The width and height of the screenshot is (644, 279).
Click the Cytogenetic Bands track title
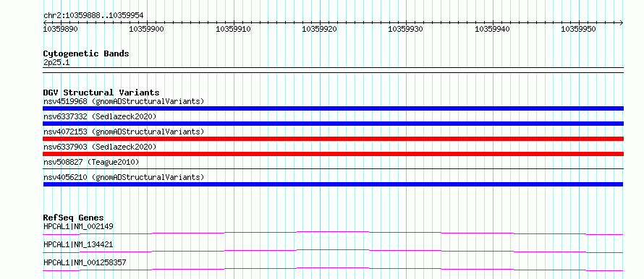point(86,53)
